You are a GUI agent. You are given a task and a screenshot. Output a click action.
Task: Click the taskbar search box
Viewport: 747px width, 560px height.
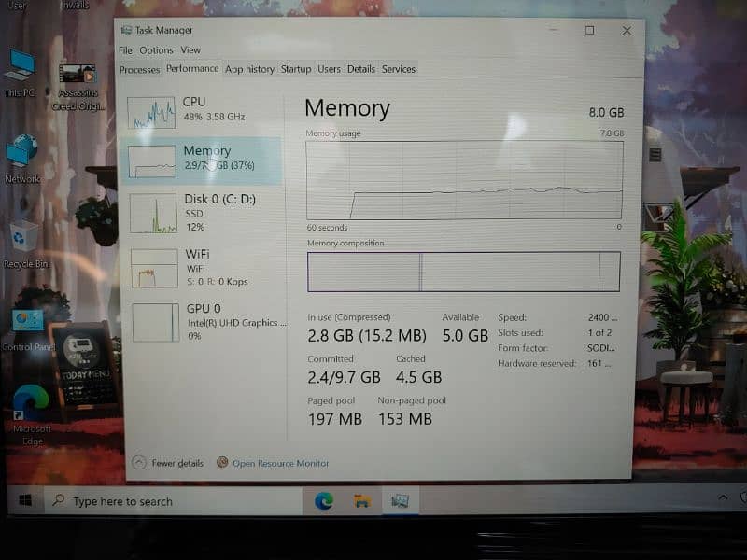coord(174,500)
